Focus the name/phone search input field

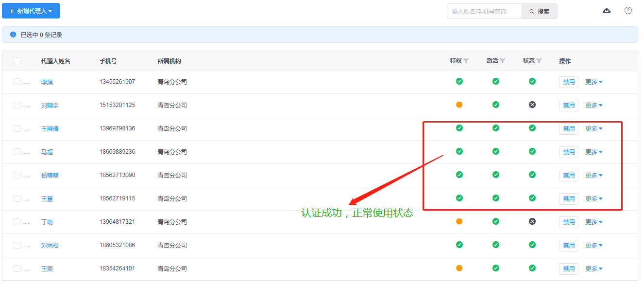[484, 11]
